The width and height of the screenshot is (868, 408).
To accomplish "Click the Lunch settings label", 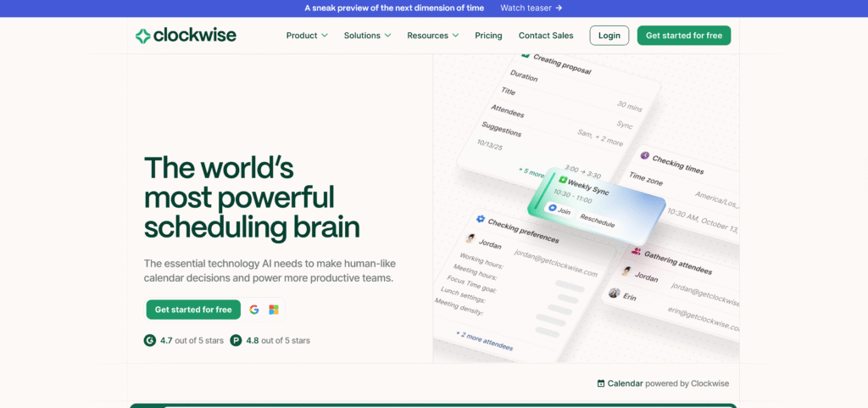I will pyautogui.click(x=463, y=294).
